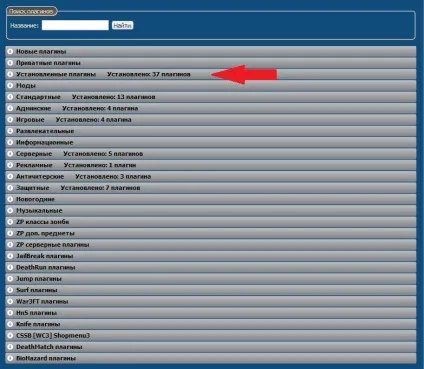
Task: Click the plus icon beside Surf плагины
Action: click(x=10, y=290)
